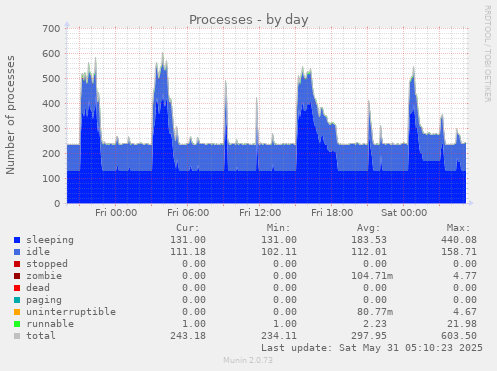The image size is (497, 371).
Task: Click idle current value 111.18
Action: 188,252
